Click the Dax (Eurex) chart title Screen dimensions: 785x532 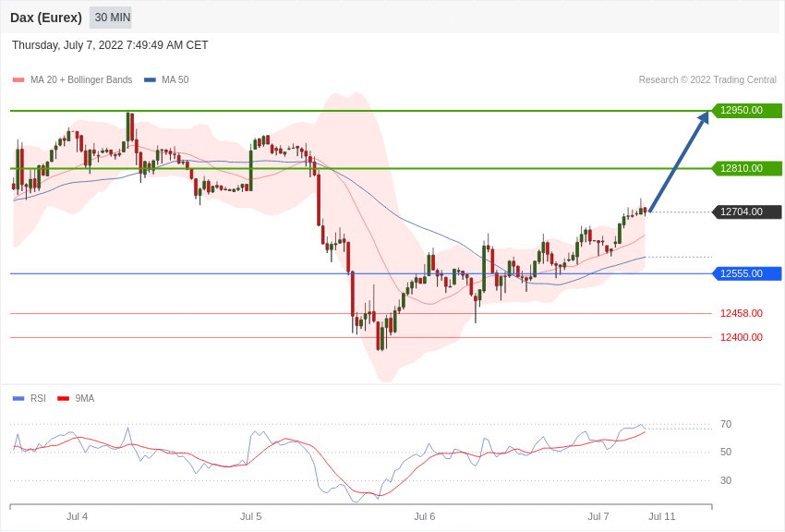click(x=46, y=18)
